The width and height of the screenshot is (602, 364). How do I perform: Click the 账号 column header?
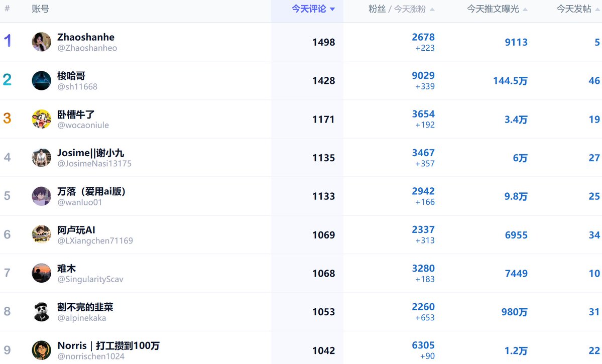40,9
